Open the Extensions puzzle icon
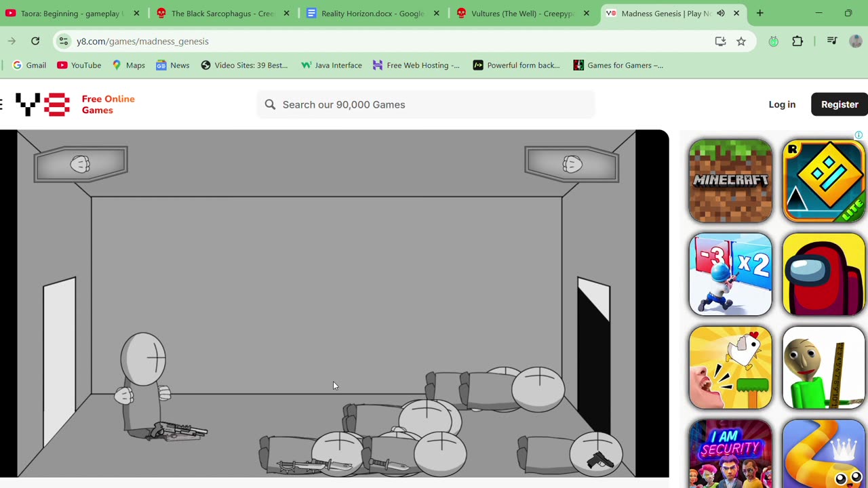The height and width of the screenshot is (488, 868). [797, 41]
